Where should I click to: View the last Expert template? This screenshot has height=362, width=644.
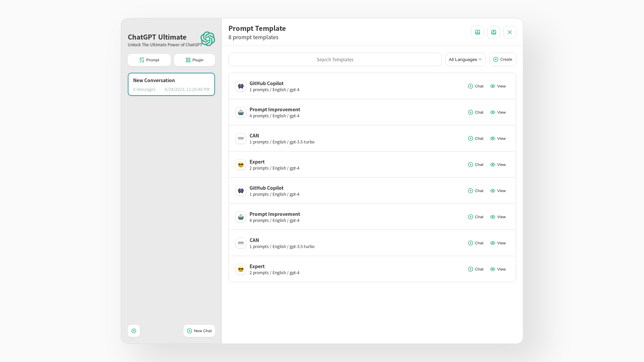point(498,269)
